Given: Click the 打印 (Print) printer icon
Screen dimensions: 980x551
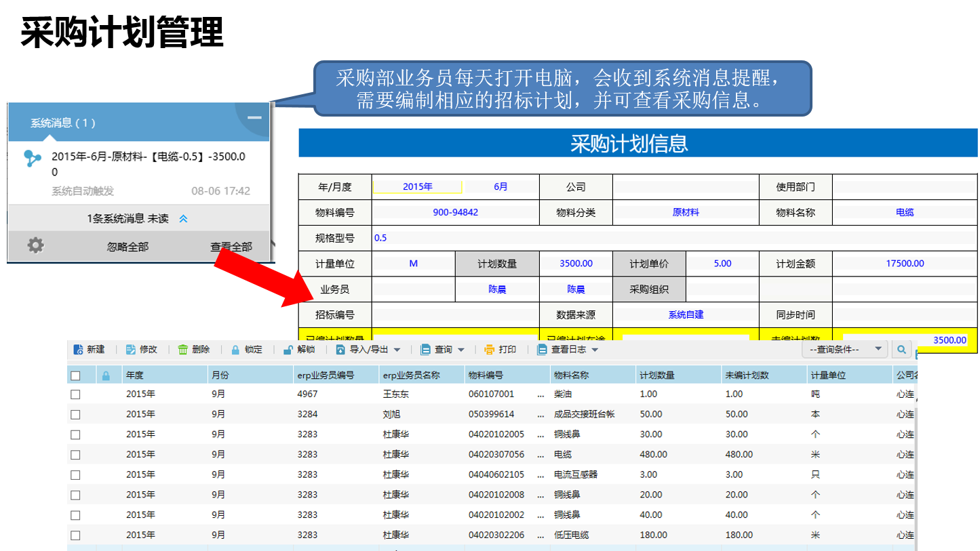Looking at the screenshot, I should point(490,350).
